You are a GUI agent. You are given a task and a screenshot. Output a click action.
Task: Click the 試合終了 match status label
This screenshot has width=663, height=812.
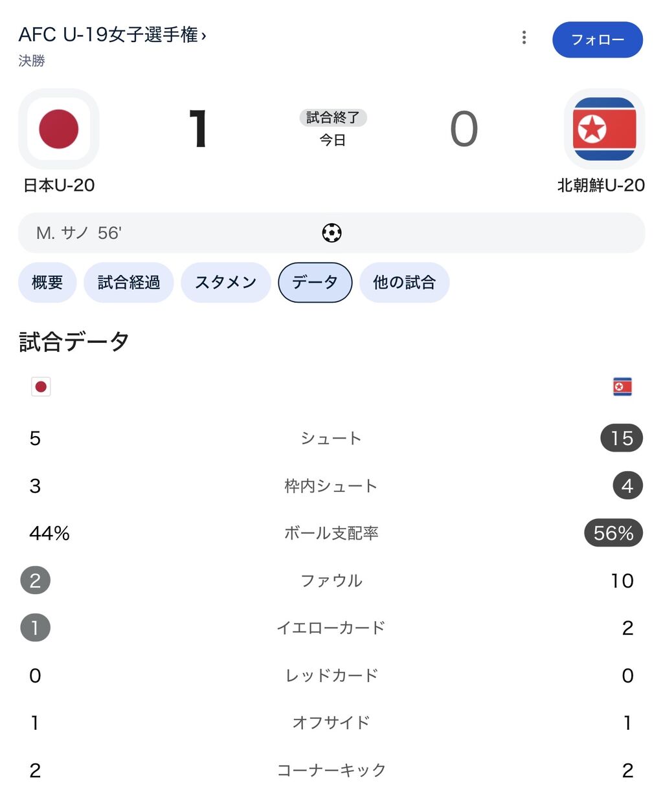[333, 118]
